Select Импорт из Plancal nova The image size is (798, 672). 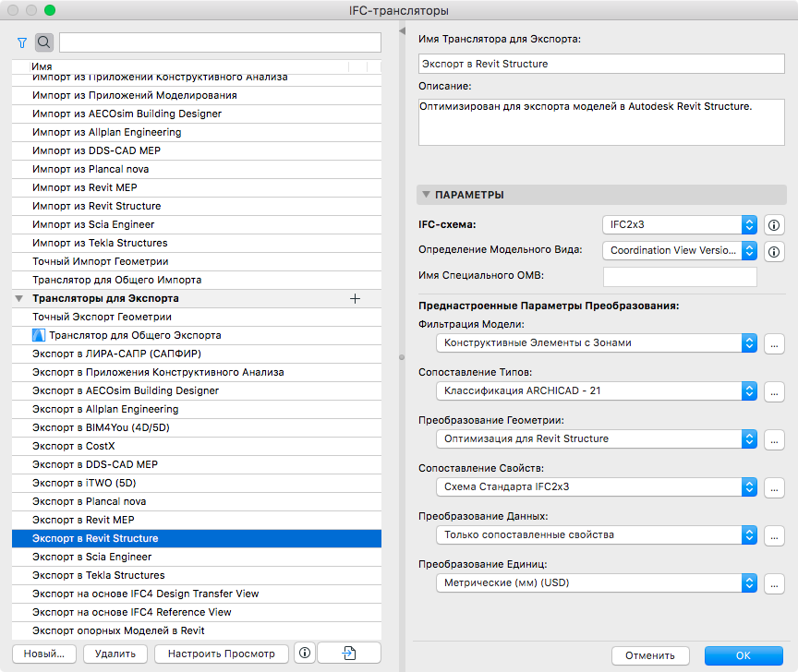point(197,170)
